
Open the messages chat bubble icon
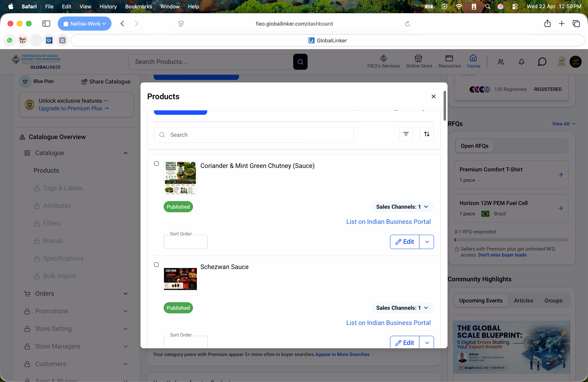[x=542, y=62]
